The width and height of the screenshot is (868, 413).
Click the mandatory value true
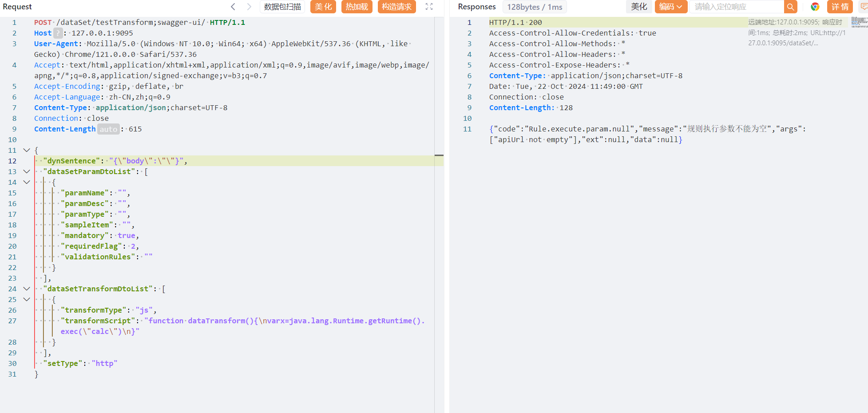pos(127,235)
